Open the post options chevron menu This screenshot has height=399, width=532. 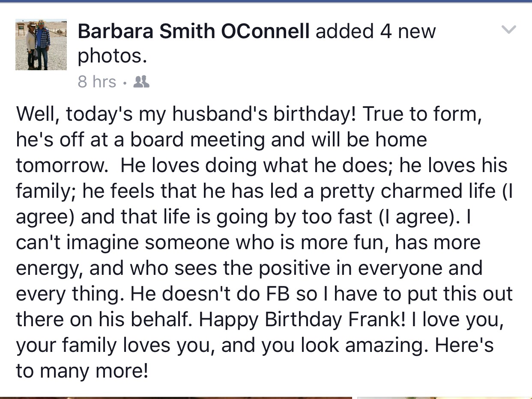(x=508, y=30)
